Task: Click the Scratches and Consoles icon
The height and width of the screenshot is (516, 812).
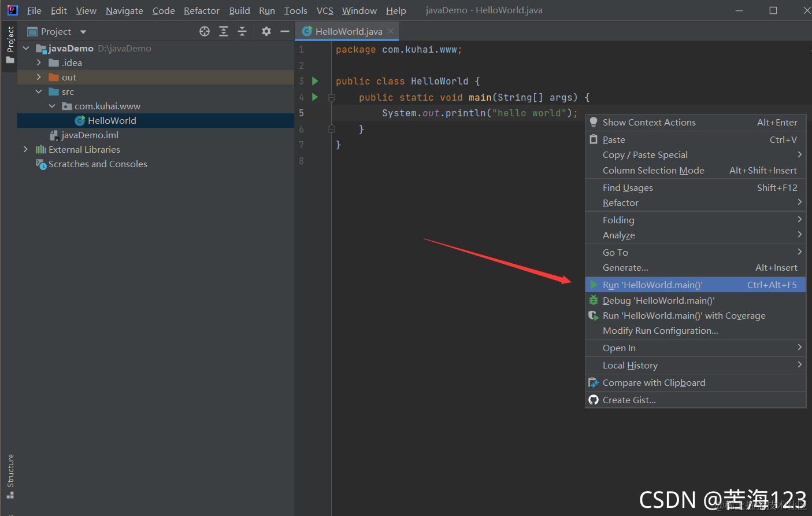Action: coord(41,164)
